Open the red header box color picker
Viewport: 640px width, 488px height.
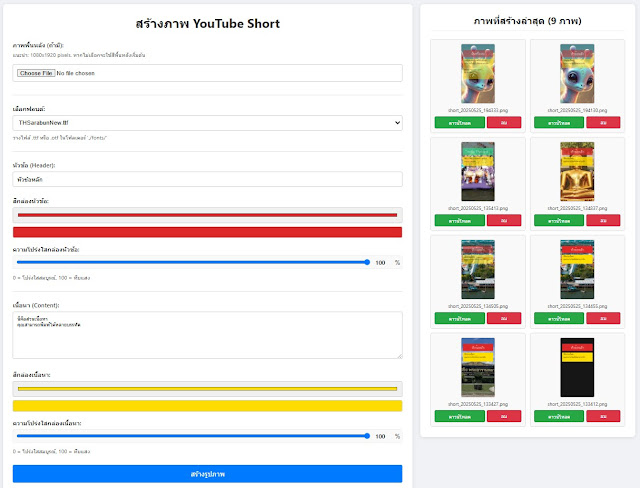click(x=207, y=214)
